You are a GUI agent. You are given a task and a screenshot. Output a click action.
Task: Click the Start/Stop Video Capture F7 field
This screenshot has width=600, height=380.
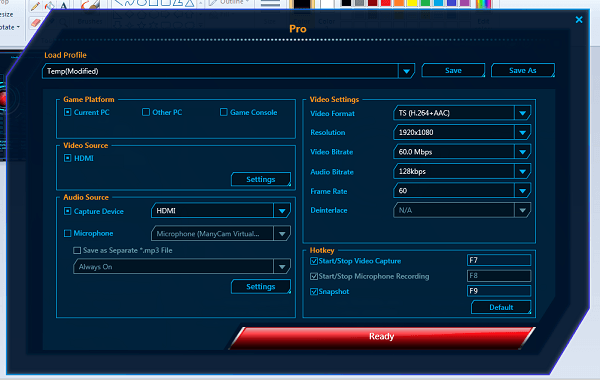499,260
